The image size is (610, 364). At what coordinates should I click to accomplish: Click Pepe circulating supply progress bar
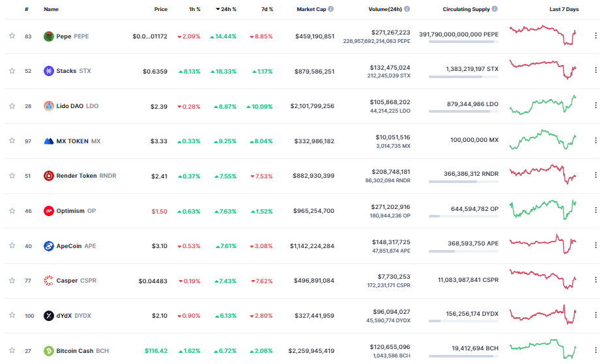[x=463, y=42]
